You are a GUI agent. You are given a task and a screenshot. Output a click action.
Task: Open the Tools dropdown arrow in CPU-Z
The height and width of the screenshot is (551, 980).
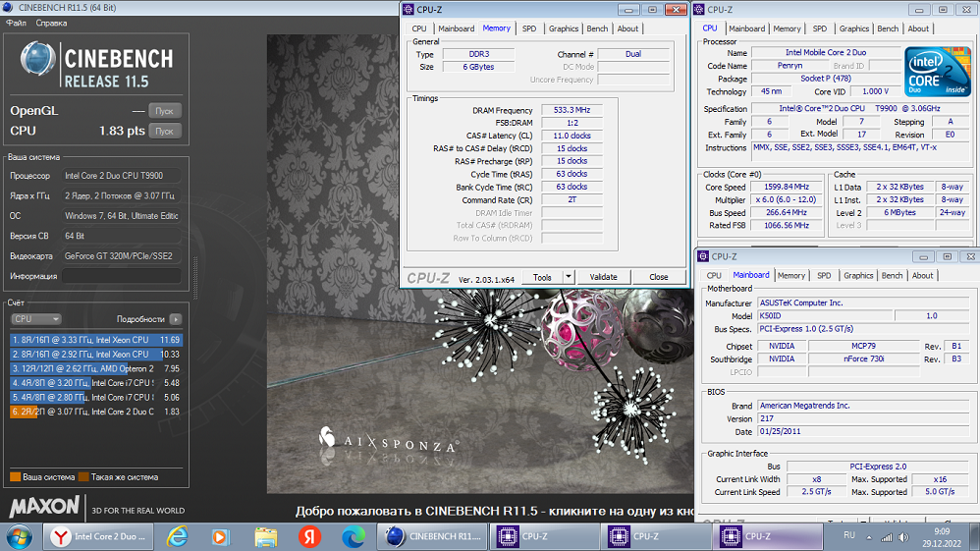coord(569,276)
